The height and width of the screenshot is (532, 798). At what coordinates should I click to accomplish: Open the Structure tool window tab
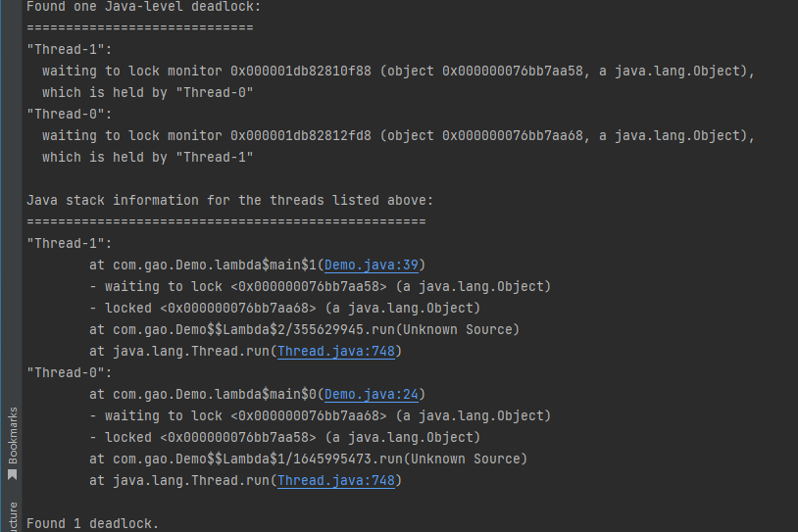(x=13, y=516)
